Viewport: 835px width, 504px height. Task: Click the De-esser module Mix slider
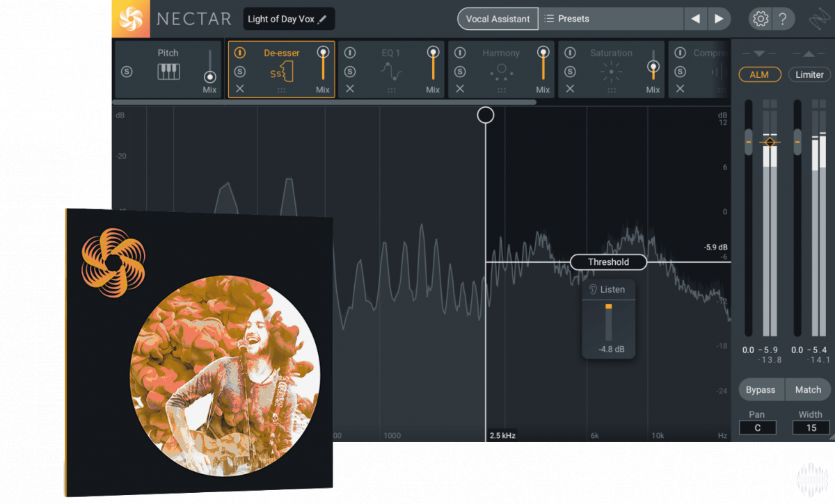coord(323,64)
